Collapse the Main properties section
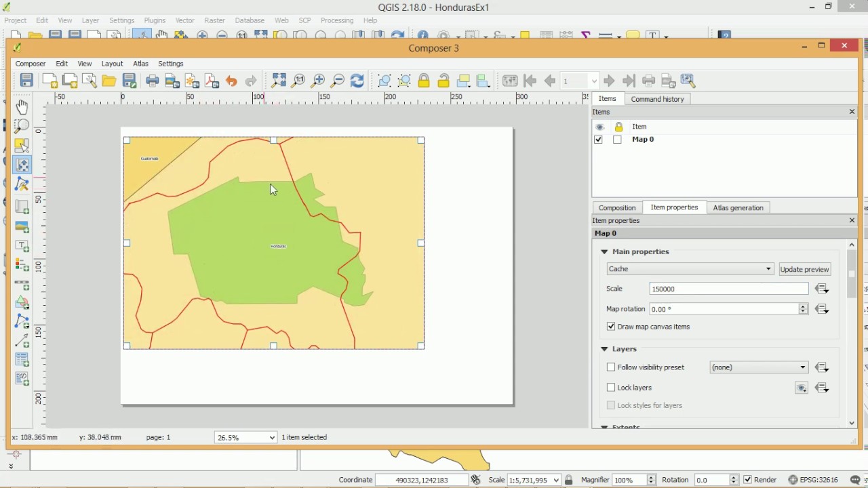The image size is (868, 488). point(604,251)
